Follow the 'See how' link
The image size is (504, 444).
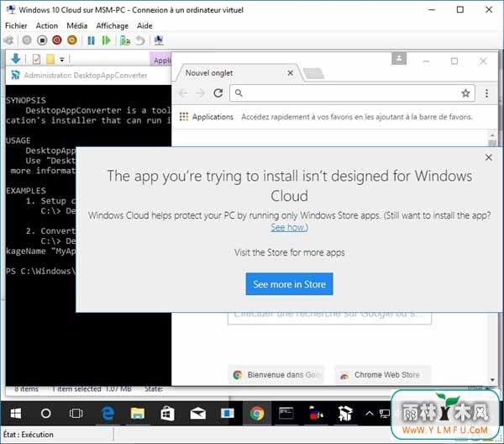click(x=289, y=228)
